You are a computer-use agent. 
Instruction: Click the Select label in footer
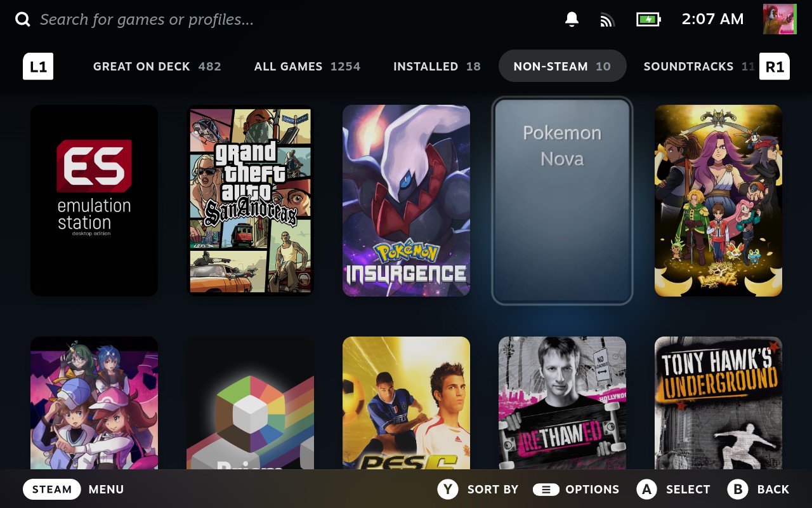(x=688, y=490)
